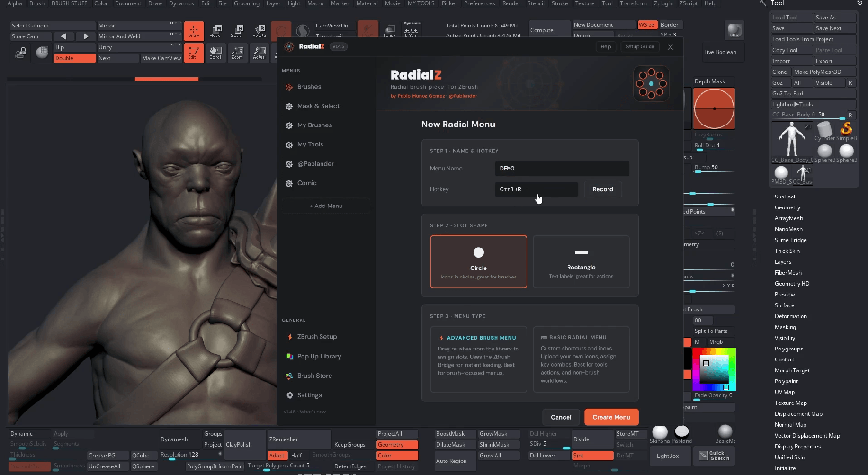Open the Render menu
868x475 pixels.
click(511, 3)
